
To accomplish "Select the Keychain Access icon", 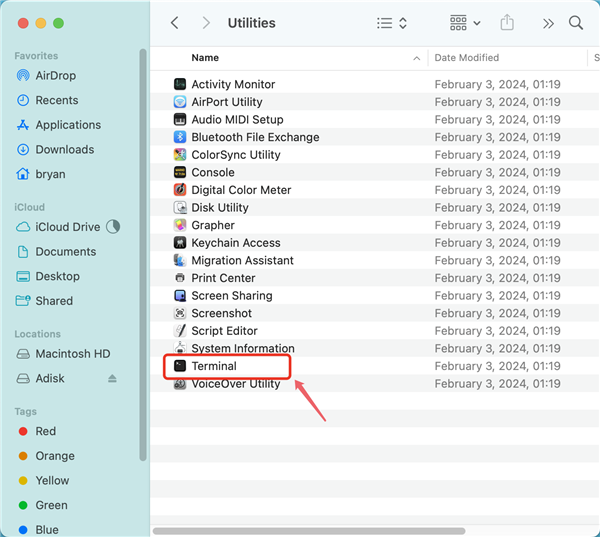I will click(180, 243).
